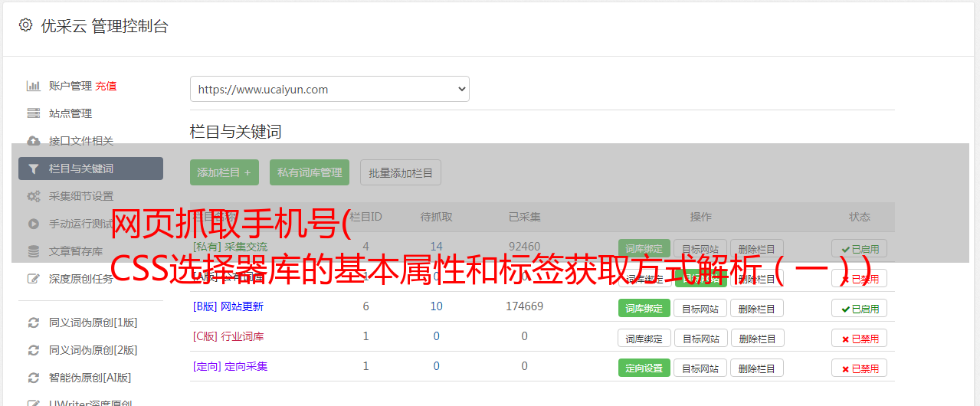This screenshot has width=980, height=406.
Task: Toggle the 已启用 status for 采集交流
Action: (x=860, y=248)
